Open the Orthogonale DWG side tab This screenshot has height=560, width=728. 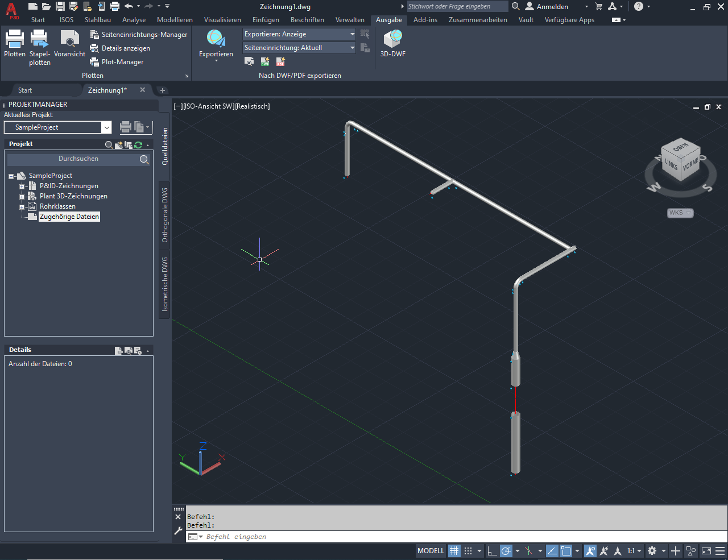[165, 215]
